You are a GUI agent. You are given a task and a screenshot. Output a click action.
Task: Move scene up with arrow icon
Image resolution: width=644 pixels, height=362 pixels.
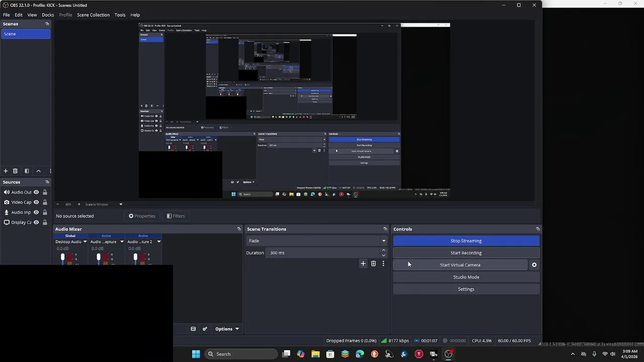38,171
